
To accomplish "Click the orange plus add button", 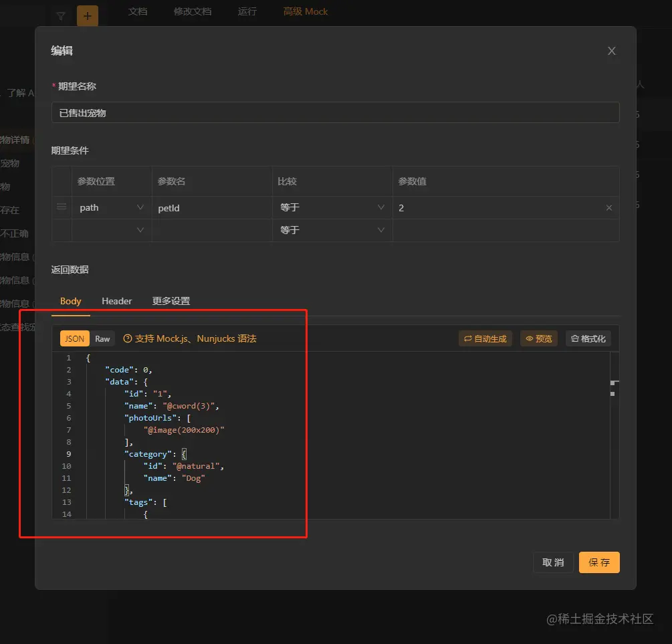I will (x=87, y=15).
